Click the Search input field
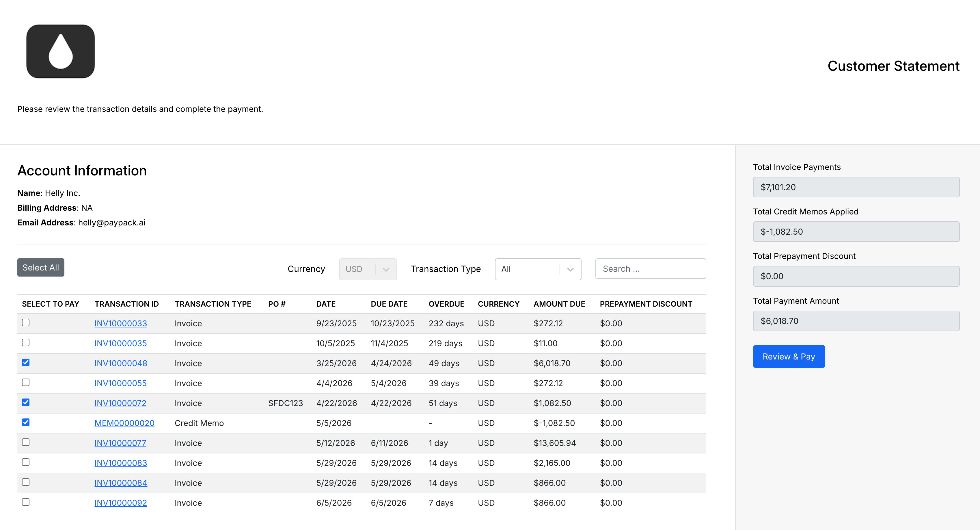 click(650, 269)
